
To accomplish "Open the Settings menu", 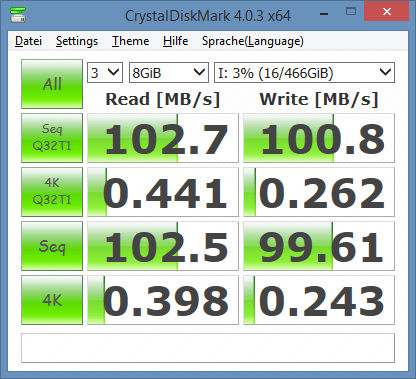I will click(77, 41).
